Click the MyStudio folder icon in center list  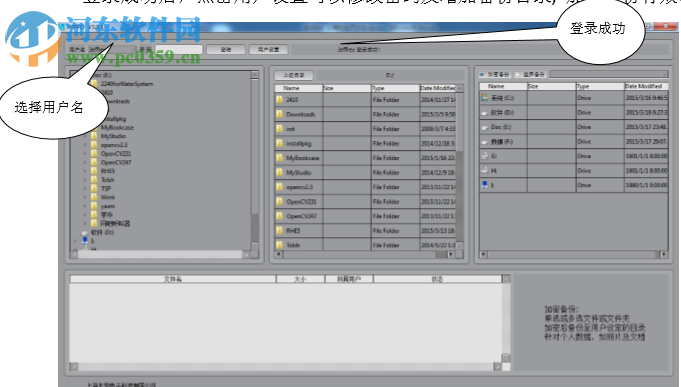click(x=280, y=172)
